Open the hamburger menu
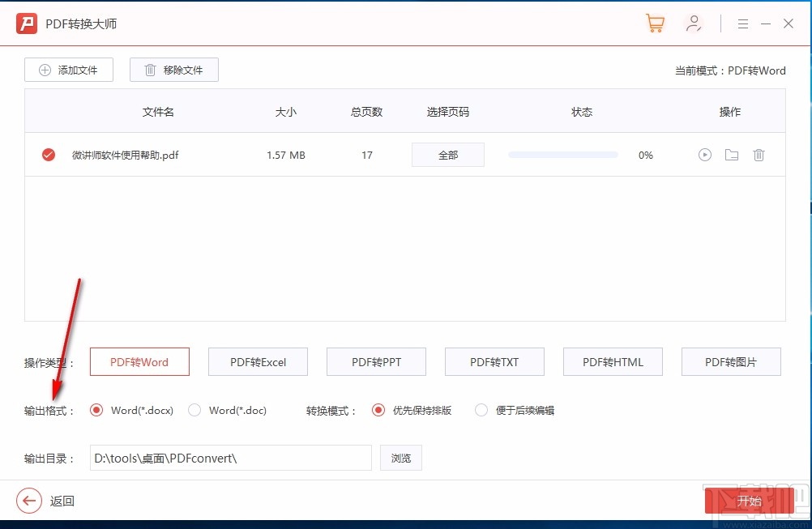Screen dimensions: 812x529 [x=743, y=23]
